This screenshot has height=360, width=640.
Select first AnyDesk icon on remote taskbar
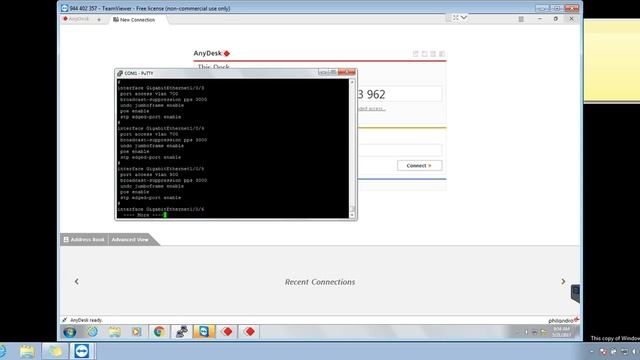tap(228, 332)
